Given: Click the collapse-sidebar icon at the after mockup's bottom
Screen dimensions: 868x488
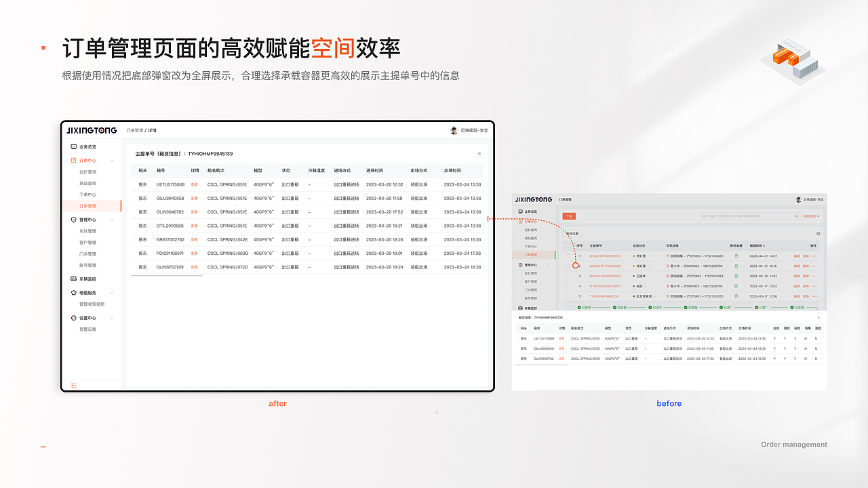Looking at the screenshot, I should (x=73, y=385).
